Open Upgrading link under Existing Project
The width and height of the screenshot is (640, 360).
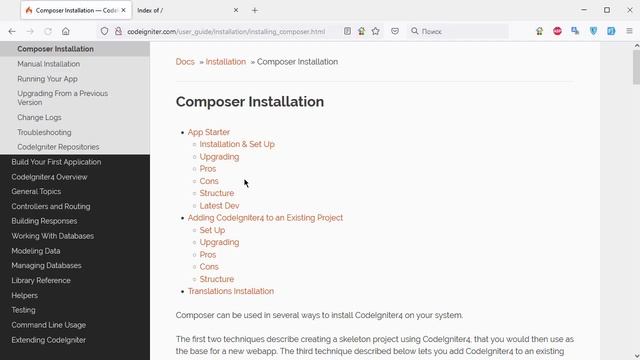[x=219, y=242]
